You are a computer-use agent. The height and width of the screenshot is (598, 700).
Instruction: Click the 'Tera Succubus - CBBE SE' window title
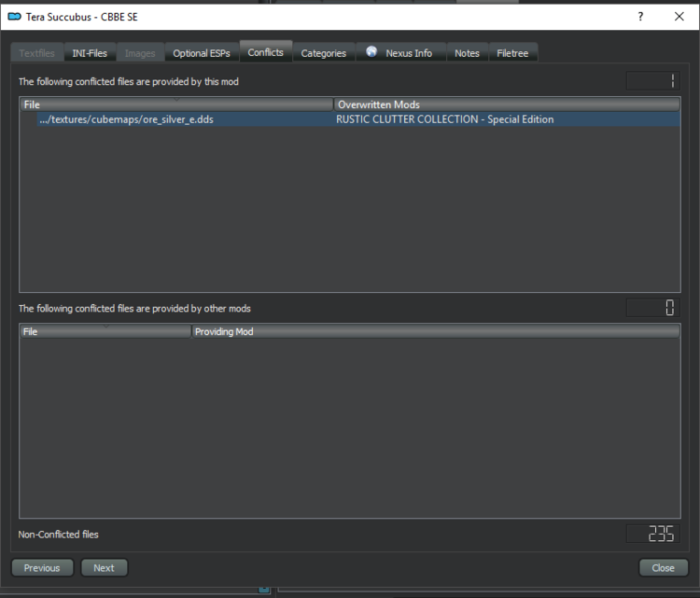pos(82,17)
